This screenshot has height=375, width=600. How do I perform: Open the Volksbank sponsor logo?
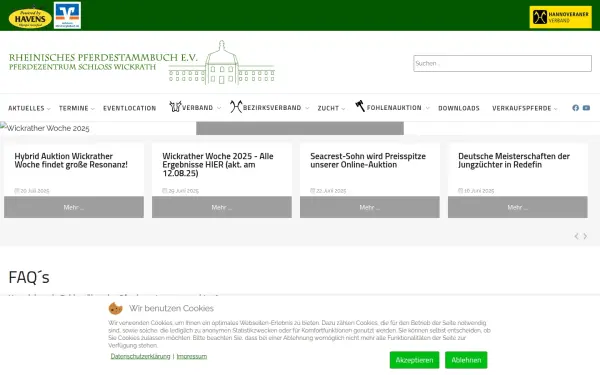pyautogui.click(x=67, y=15)
